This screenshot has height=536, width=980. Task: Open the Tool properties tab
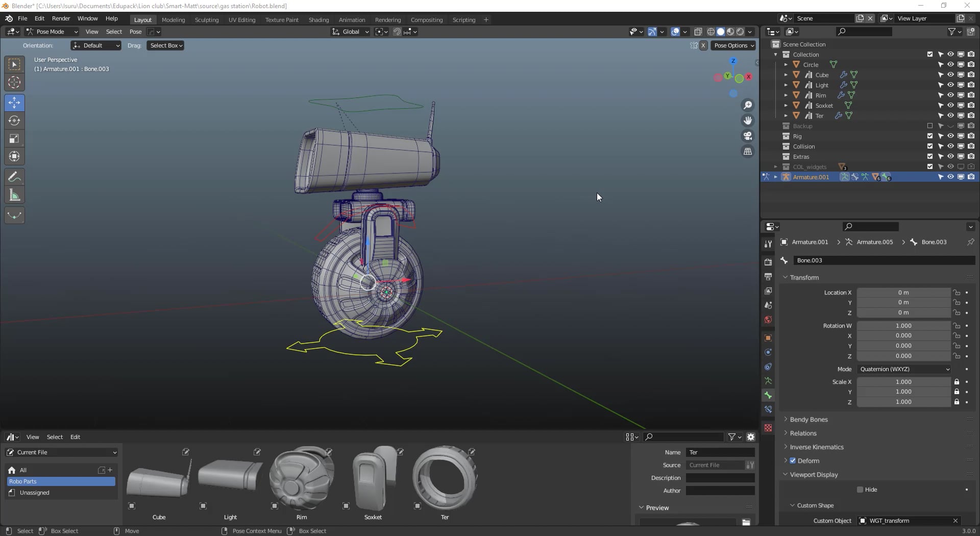tap(768, 244)
